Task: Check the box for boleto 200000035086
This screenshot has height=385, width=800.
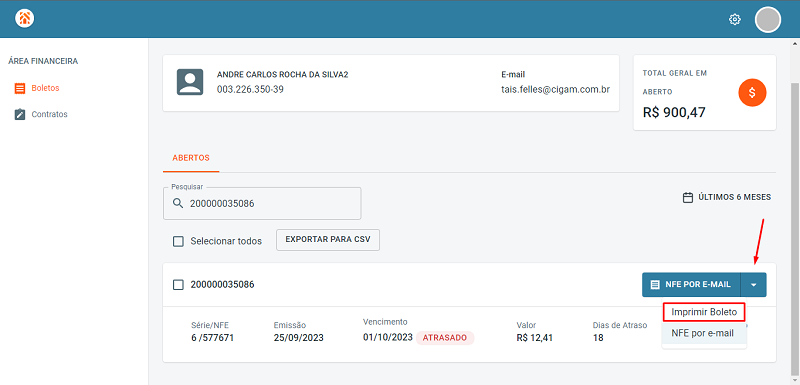Action: click(178, 285)
